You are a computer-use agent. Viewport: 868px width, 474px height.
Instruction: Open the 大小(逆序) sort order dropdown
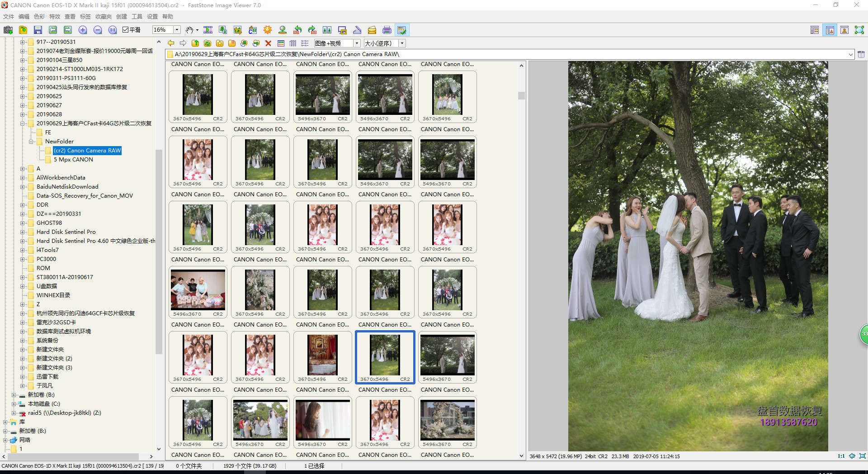pos(402,43)
